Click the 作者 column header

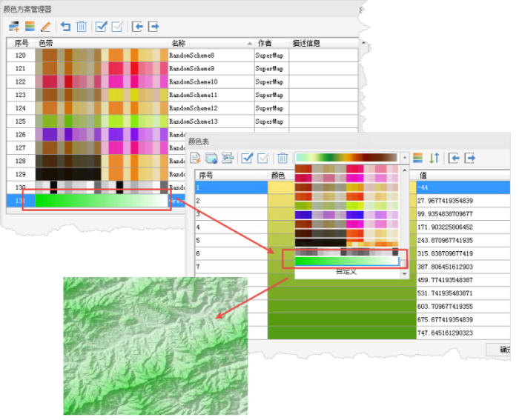tap(264, 44)
